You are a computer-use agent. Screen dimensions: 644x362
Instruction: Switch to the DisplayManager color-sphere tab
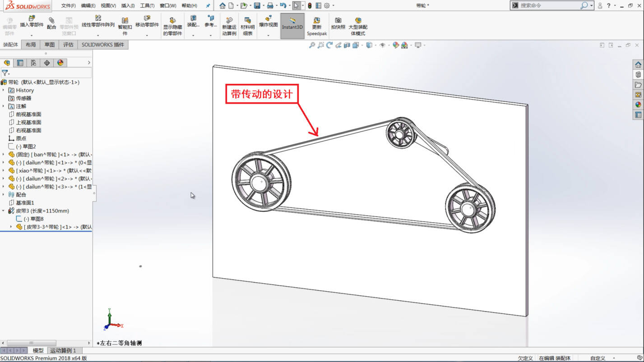click(x=60, y=63)
